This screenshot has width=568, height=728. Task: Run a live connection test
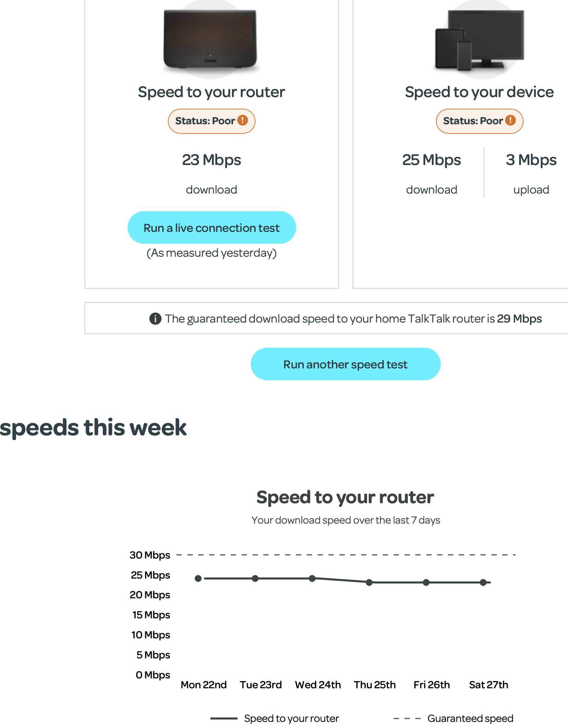[x=211, y=227]
